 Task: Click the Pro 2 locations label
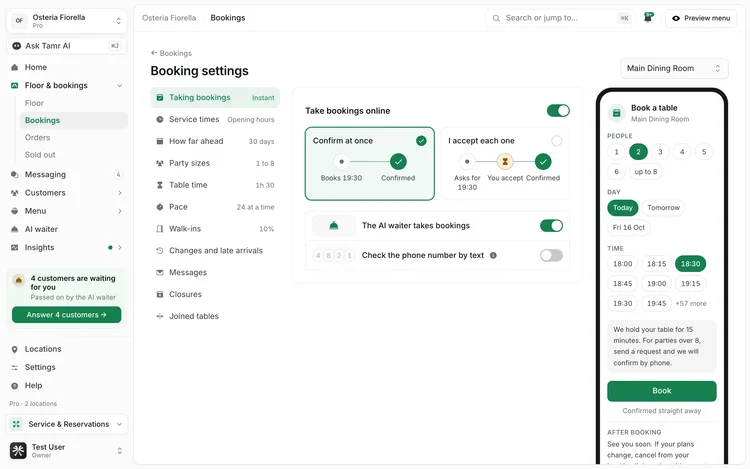click(x=33, y=404)
